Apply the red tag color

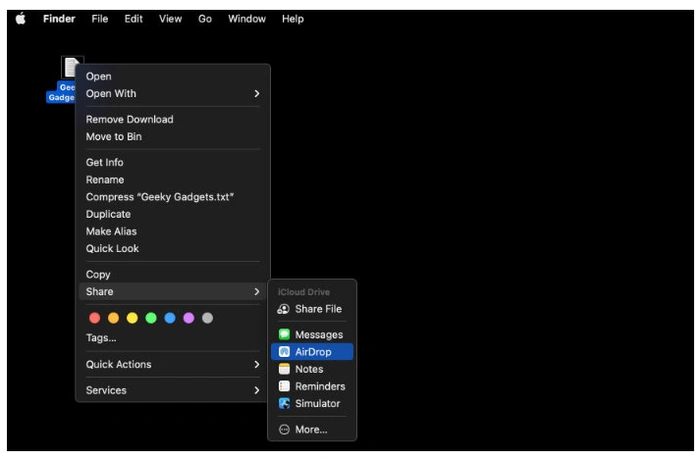(95, 318)
